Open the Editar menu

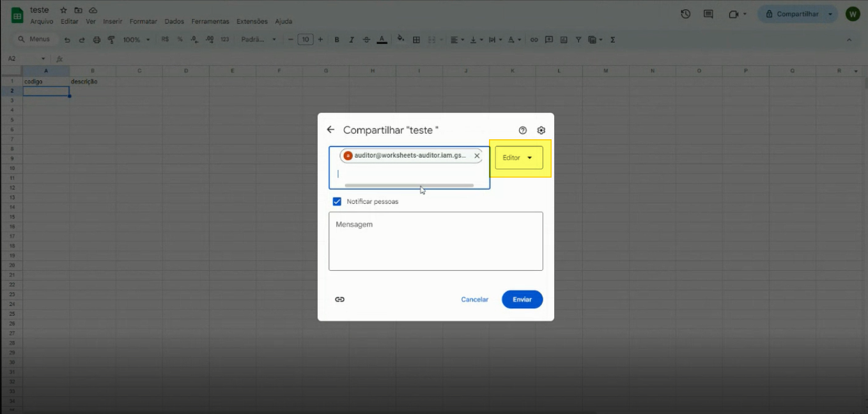(x=69, y=22)
